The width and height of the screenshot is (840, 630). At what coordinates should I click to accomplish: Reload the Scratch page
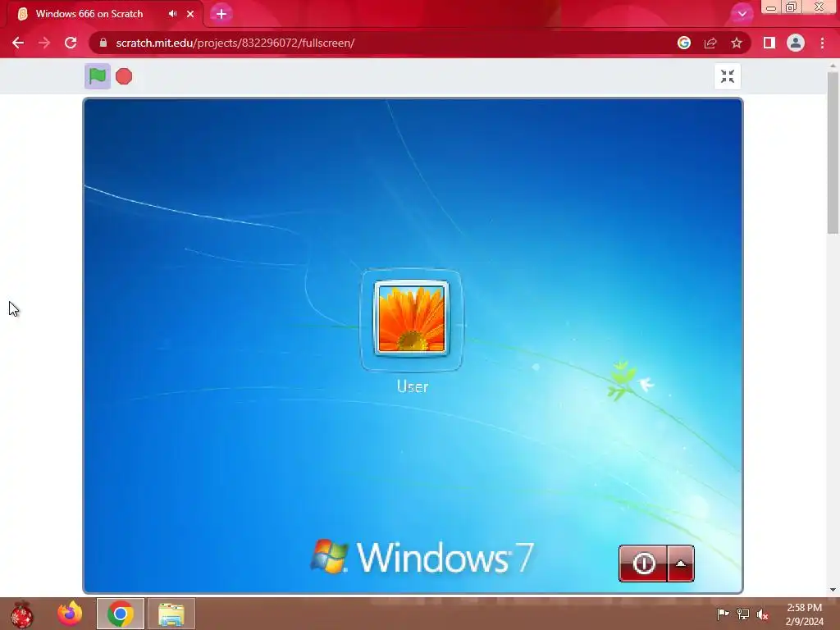click(x=71, y=43)
